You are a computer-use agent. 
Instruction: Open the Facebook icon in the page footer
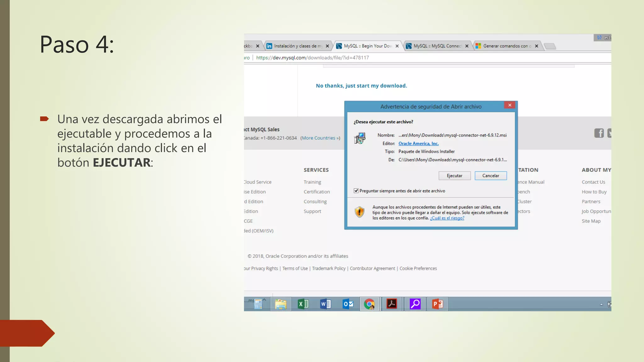click(x=599, y=133)
